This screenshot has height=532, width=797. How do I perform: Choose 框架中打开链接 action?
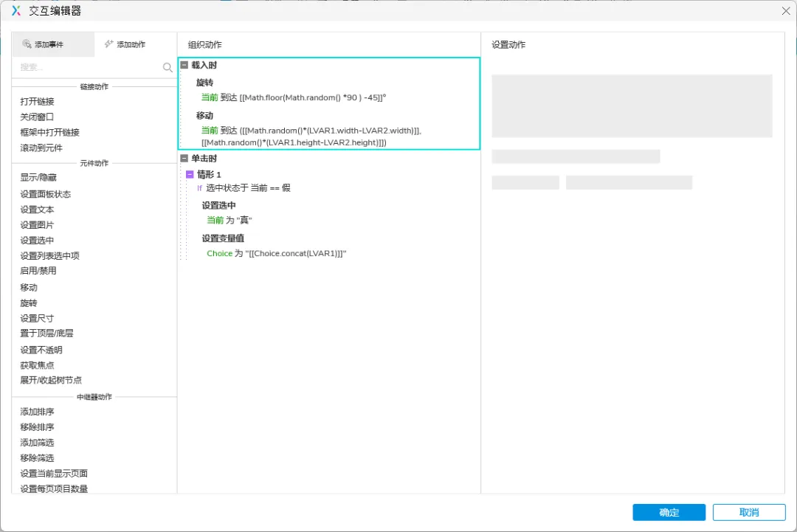50,132
